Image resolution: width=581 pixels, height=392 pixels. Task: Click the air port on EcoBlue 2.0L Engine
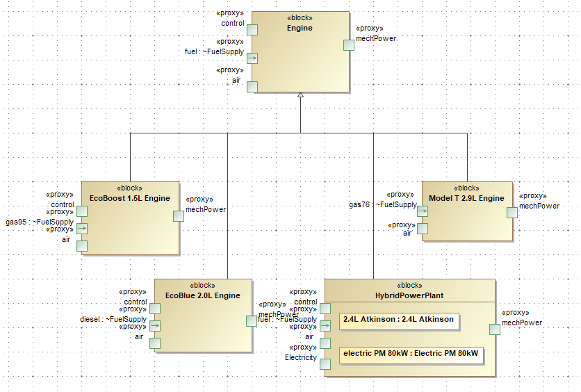tap(155, 343)
